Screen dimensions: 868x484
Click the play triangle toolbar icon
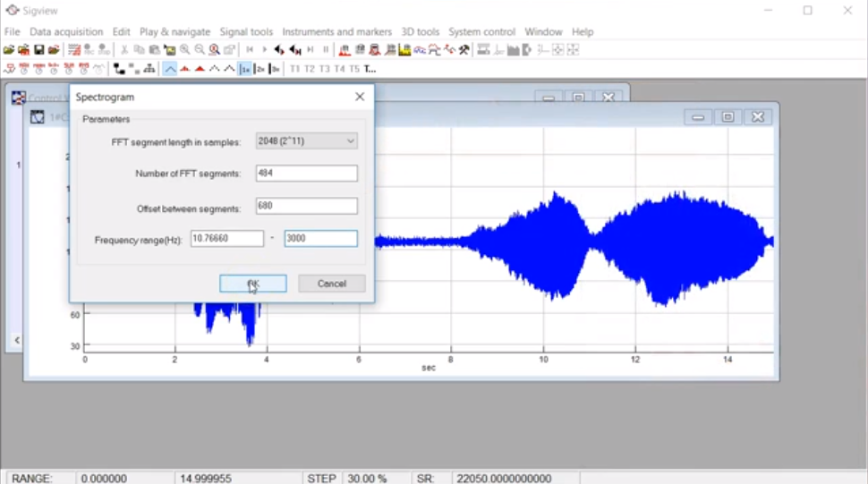264,50
